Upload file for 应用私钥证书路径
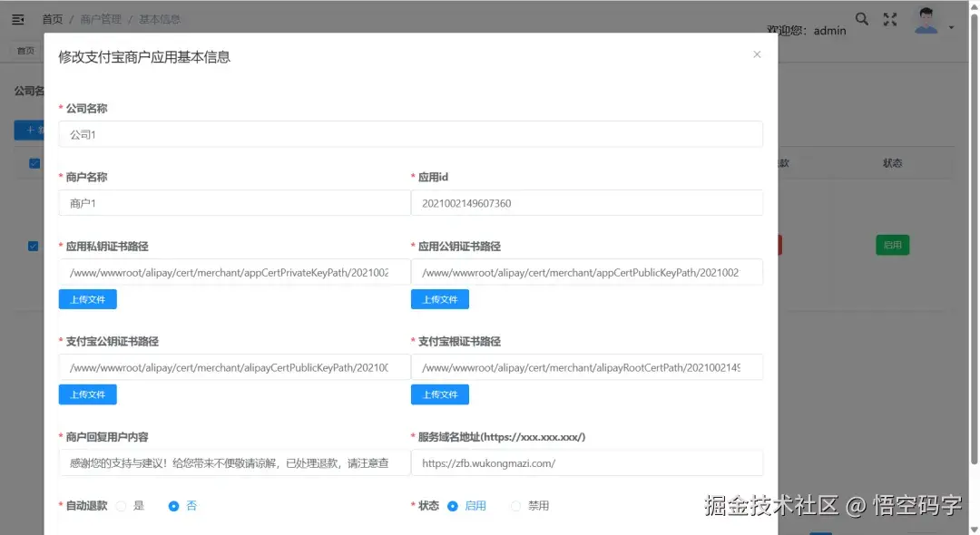 tap(87, 299)
